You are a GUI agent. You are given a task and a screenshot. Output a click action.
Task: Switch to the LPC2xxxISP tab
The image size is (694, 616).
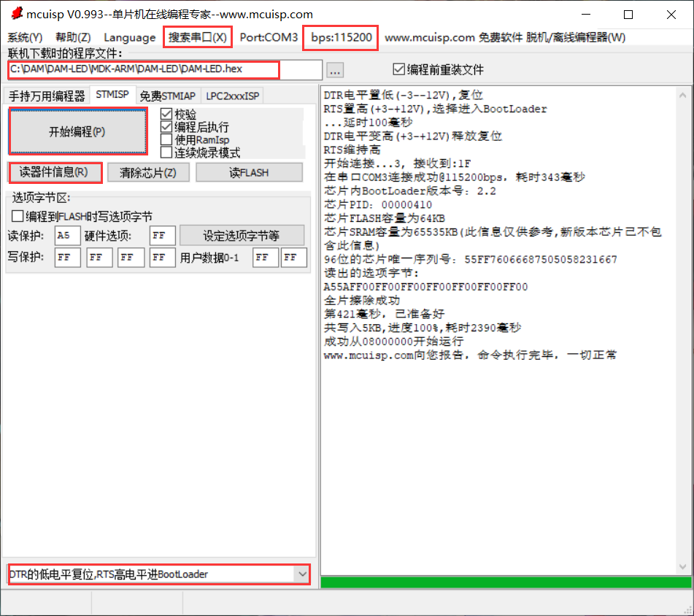tap(232, 96)
